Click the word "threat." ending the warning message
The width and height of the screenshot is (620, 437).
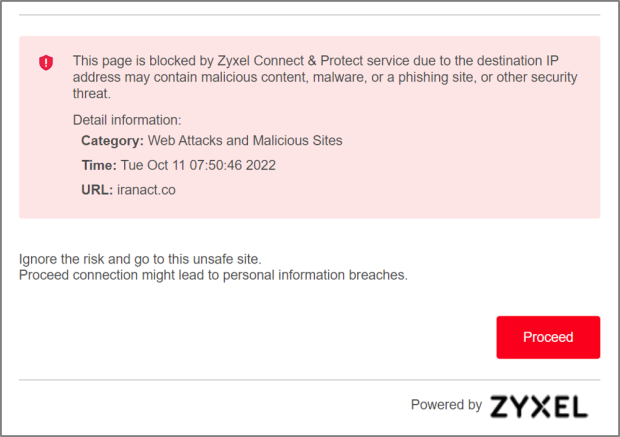point(91,95)
